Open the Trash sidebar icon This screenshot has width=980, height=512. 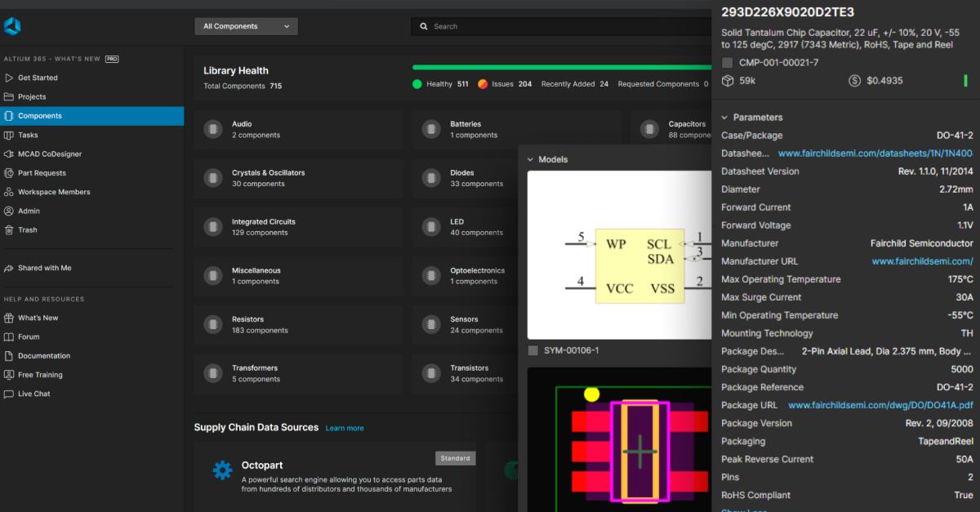(9, 229)
